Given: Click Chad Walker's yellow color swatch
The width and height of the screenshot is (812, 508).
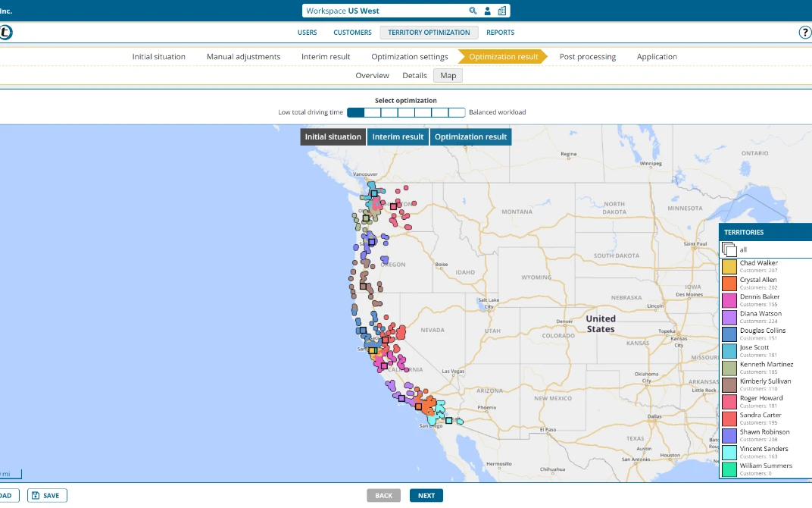Looking at the screenshot, I should coord(729,266).
